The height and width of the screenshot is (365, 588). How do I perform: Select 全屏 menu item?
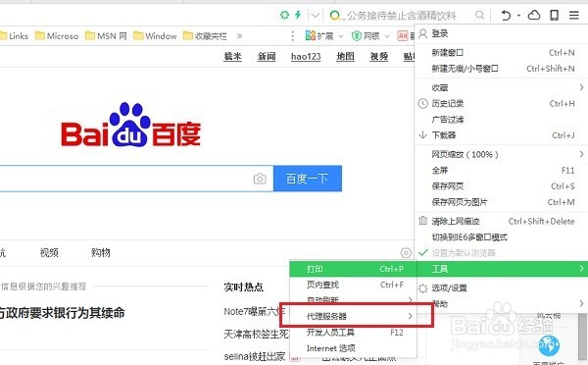[501, 171]
